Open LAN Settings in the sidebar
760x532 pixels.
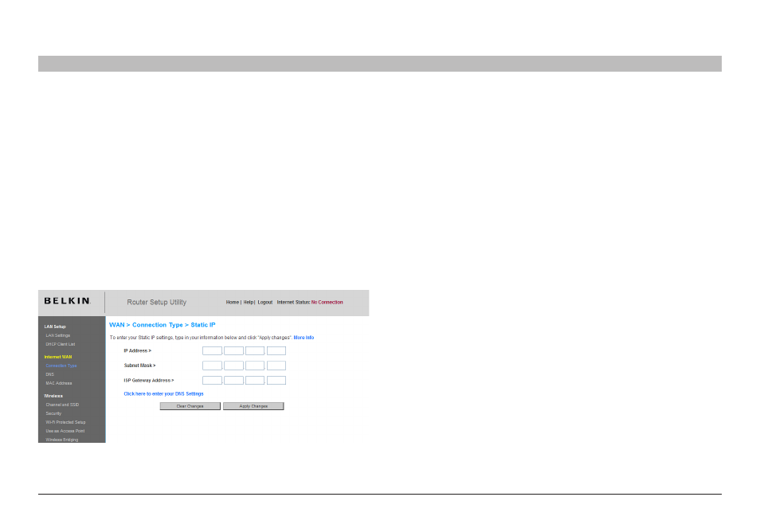click(x=57, y=335)
